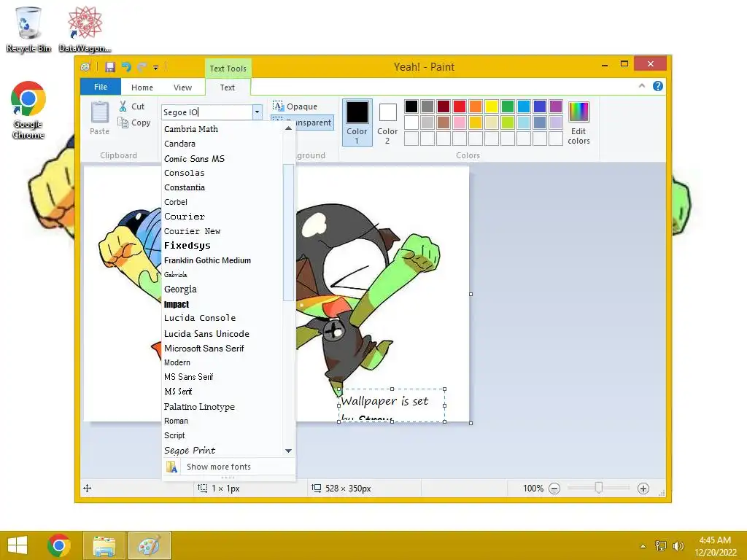
Task: Open the Windows Start button
Action: click(18, 545)
